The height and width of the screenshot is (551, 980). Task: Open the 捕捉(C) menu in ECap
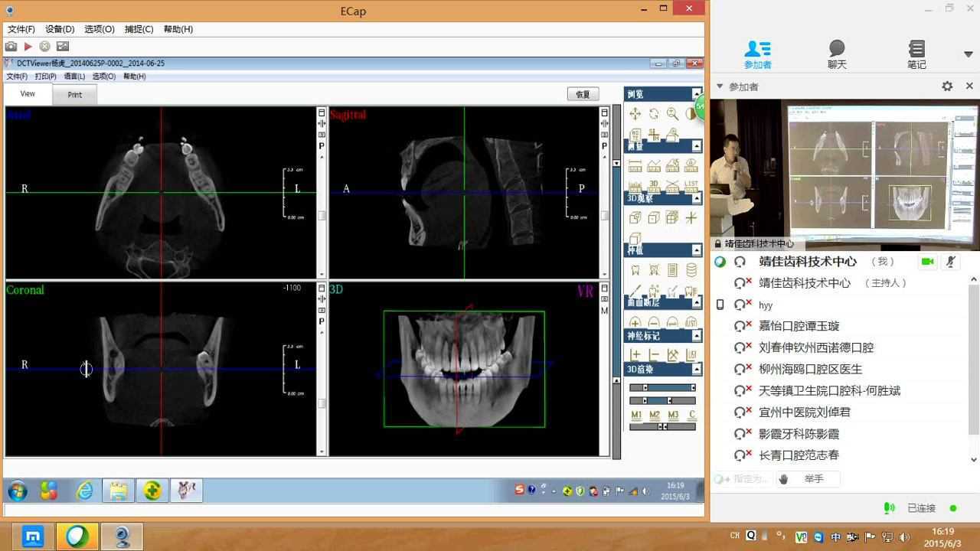pyautogui.click(x=139, y=29)
